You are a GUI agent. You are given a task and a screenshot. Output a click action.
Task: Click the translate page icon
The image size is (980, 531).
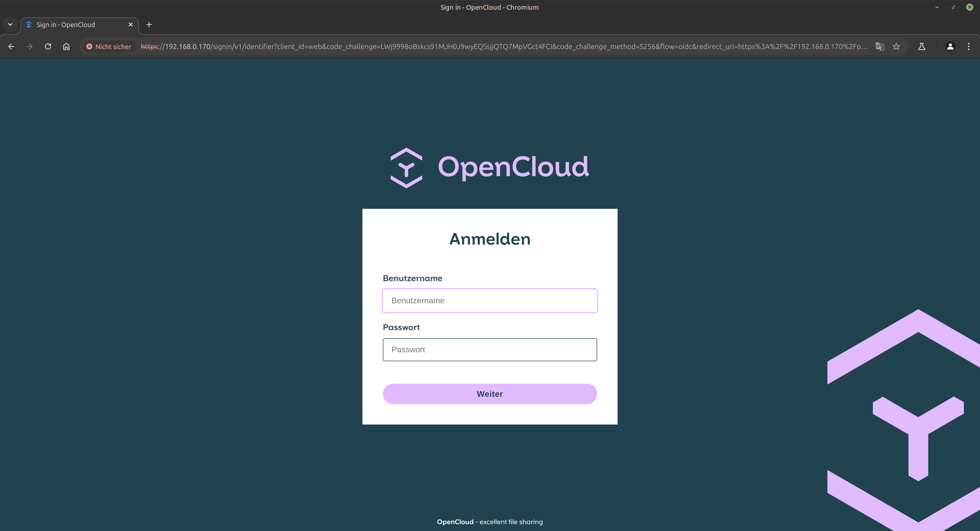point(879,46)
